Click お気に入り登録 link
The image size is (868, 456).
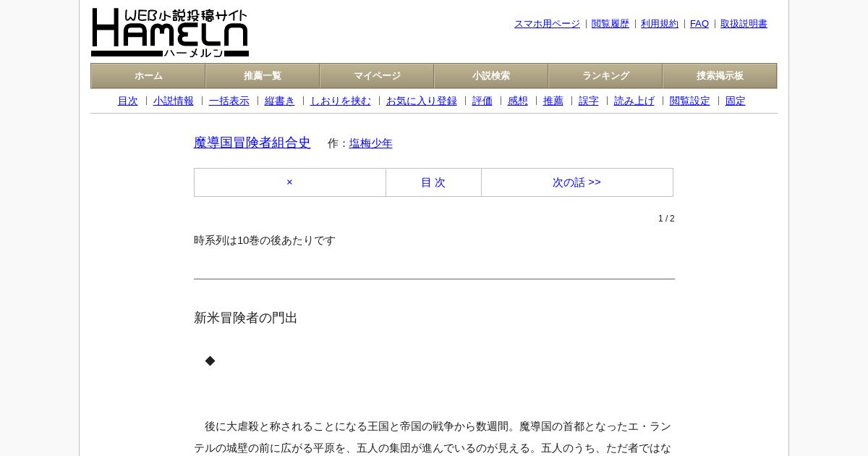coord(422,101)
